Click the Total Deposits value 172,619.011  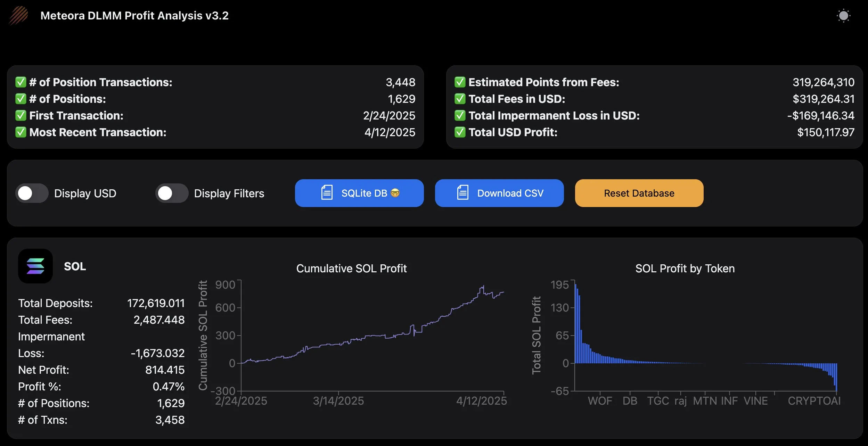[x=156, y=303]
